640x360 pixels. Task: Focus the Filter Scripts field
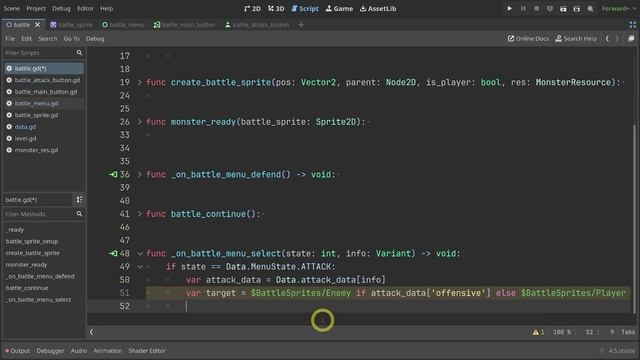(x=43, y=53)
